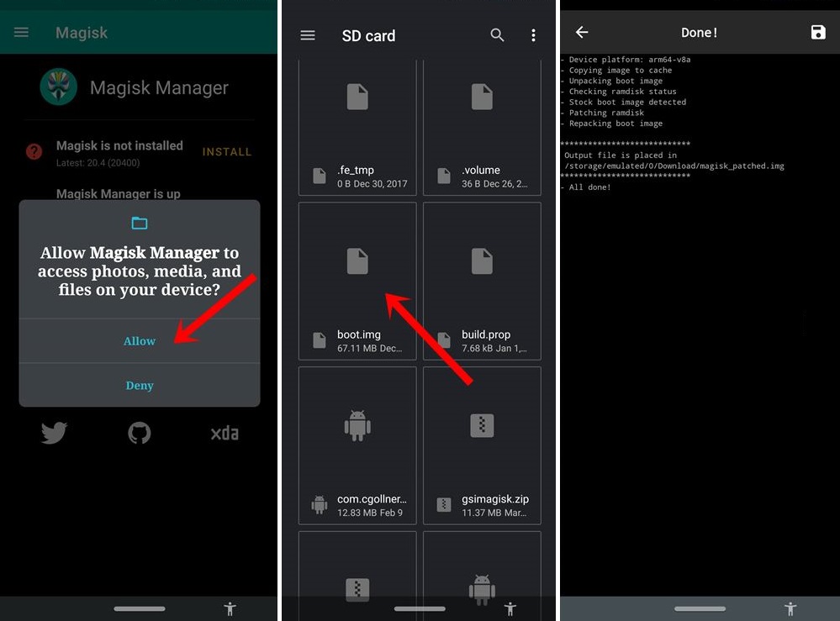The width and height of the screenshot is (840, 621).
Task: Open the SD card navigation drawer menu
Action: [x=308, y=35]
